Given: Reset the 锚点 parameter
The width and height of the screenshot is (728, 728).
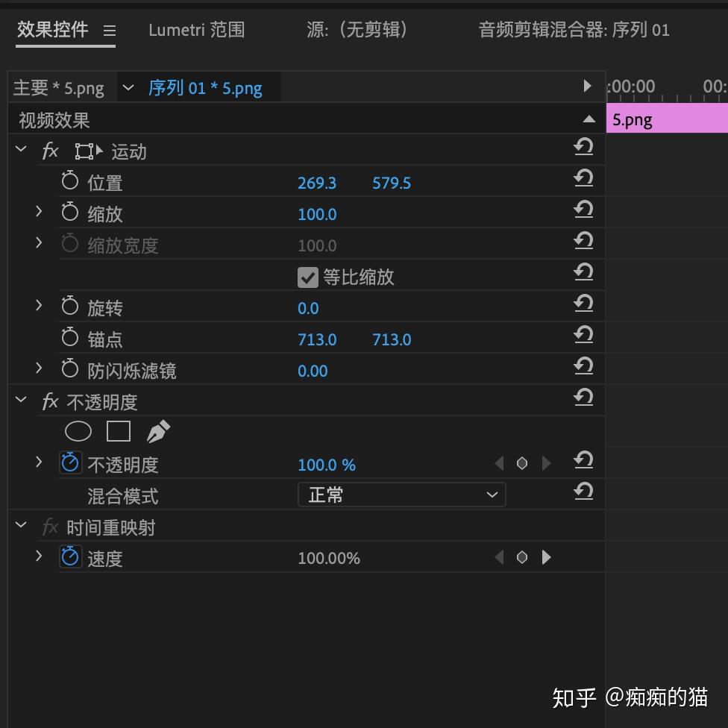Looking at the screenshot, I should coord(583,336).
